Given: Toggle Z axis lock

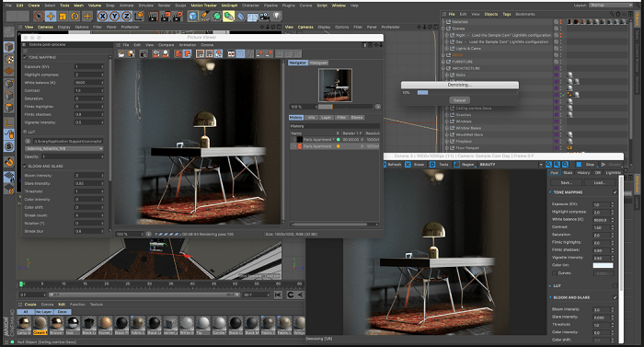Looking at the screenshot, I should [x=127, y=16].
